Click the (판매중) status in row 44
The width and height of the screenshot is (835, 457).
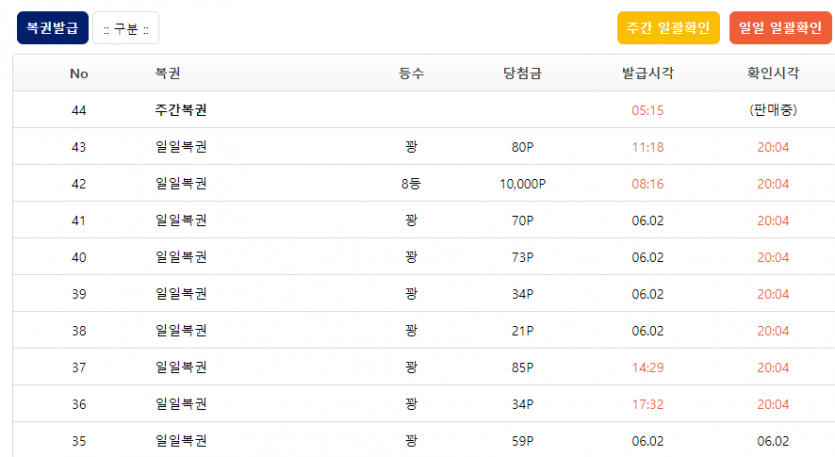pyautogui.click(x=773, y=110)
